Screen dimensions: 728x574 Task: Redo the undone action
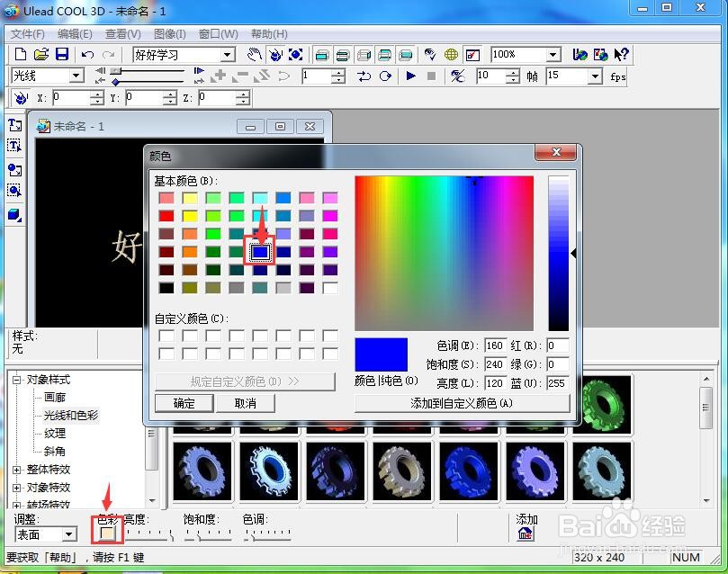pos(108,55)
